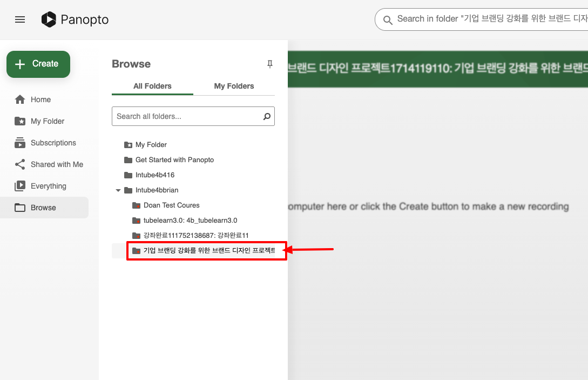Open Get Started with Panopto folder
Screen dimensions: 588x380
[x=174, y=160]
